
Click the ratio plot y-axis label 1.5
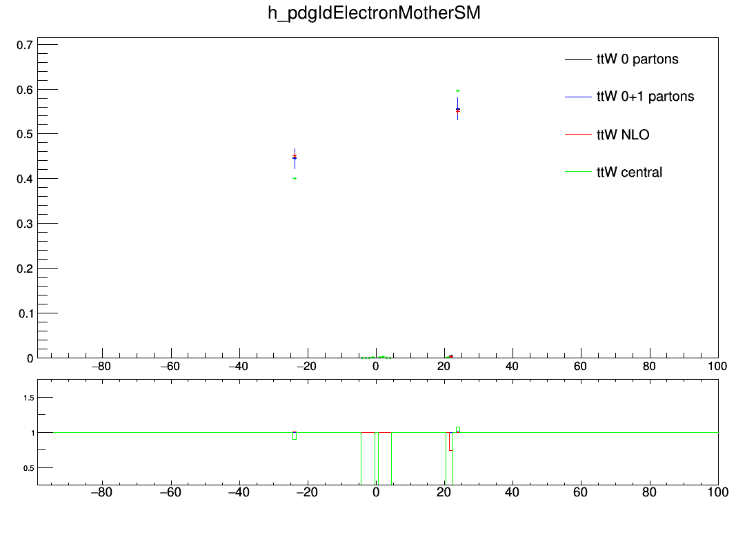[29, 398]
